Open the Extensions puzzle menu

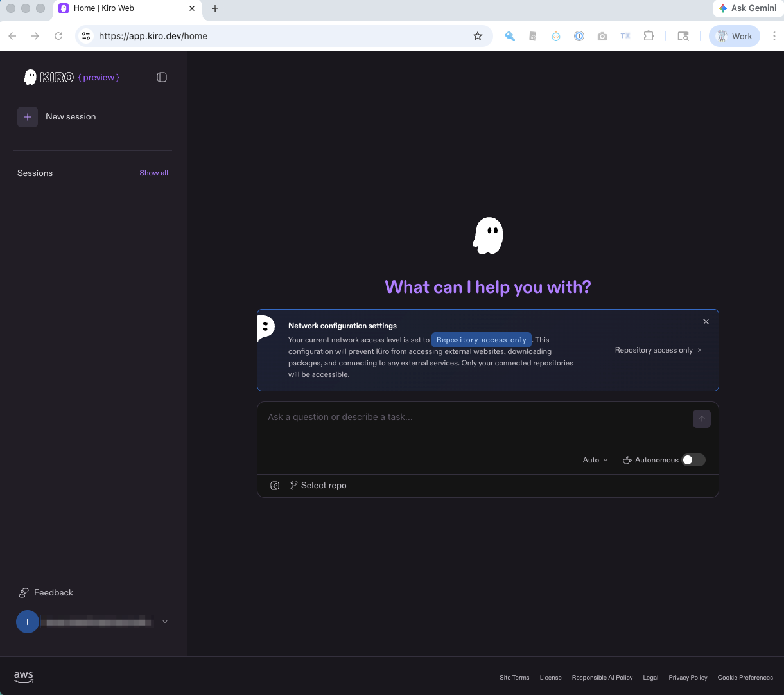(649, 36)
